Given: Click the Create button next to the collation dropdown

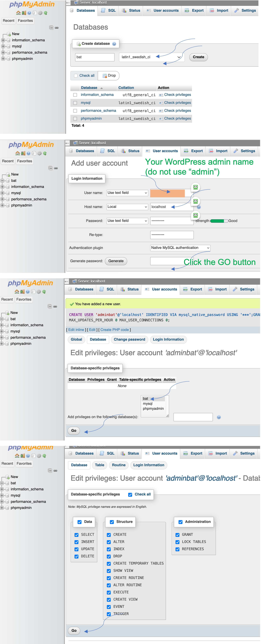Looking at the screenshot, I should pos(198,57).
